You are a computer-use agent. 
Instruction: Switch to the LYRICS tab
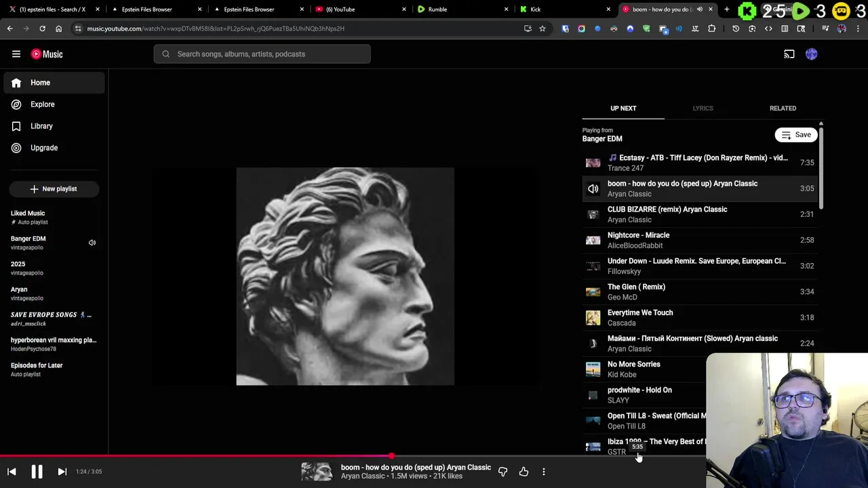tap(703, 108)
